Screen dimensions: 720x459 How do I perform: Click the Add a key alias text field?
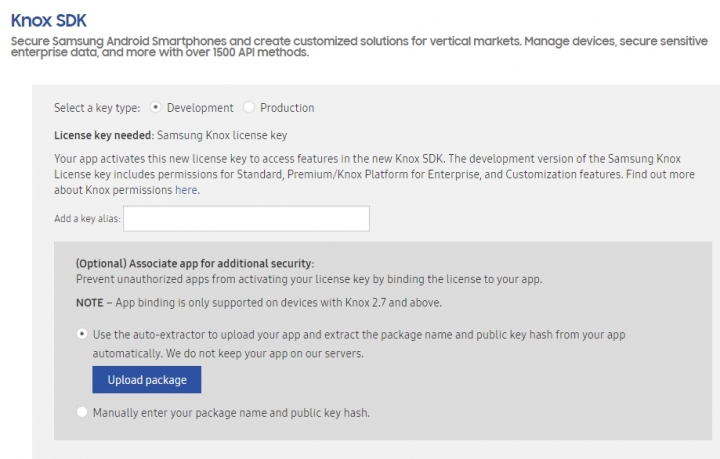pos(246,218)
